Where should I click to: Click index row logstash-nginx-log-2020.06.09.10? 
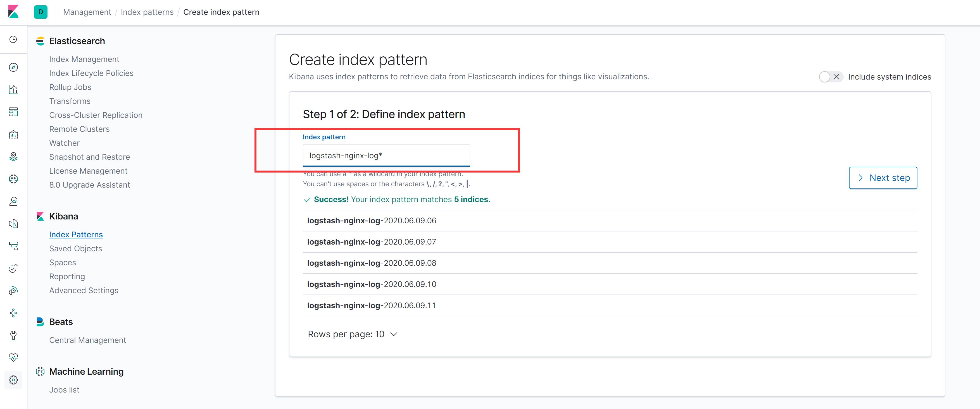(610, 284)
